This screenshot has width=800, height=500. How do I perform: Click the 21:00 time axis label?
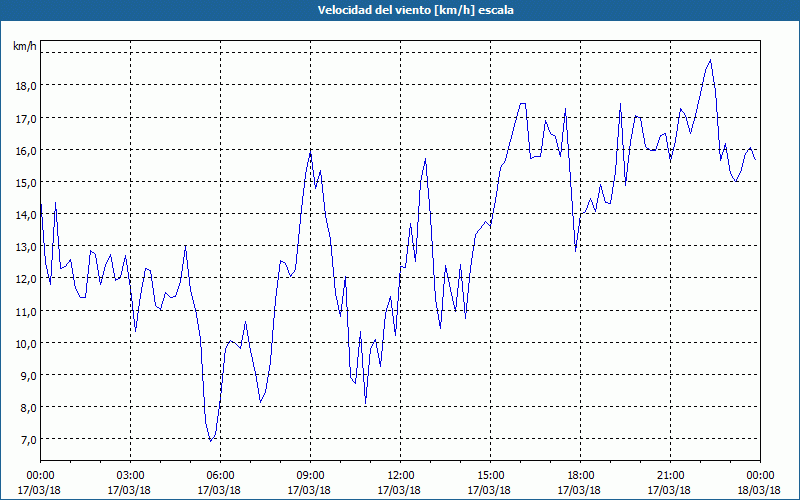[x=670, y=476]
